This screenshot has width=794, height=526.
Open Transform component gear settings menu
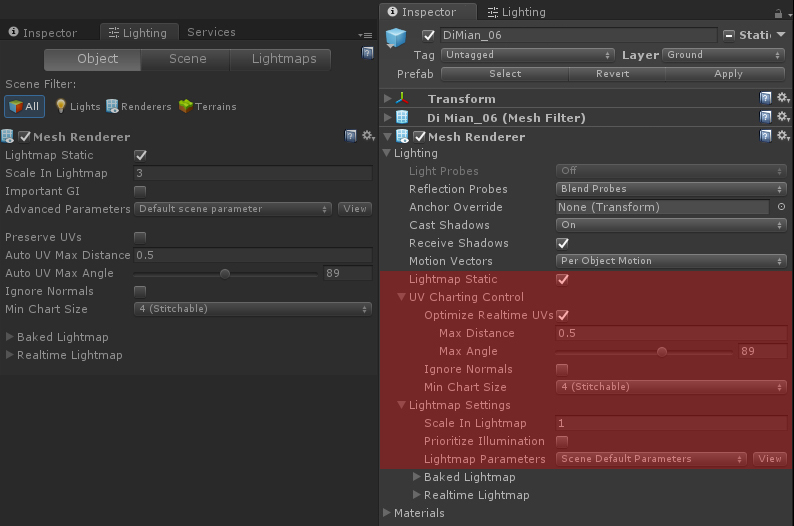click(783, 98)
